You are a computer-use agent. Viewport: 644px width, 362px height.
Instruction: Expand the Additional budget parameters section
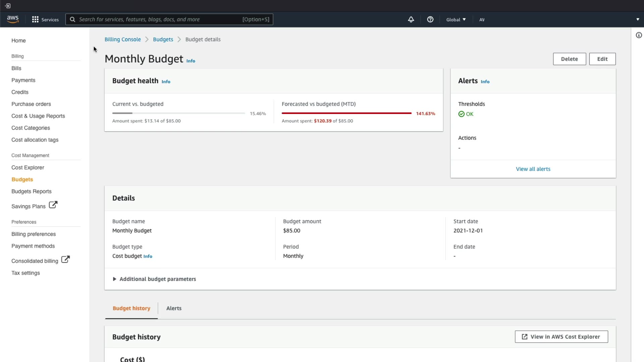[115, 279]
